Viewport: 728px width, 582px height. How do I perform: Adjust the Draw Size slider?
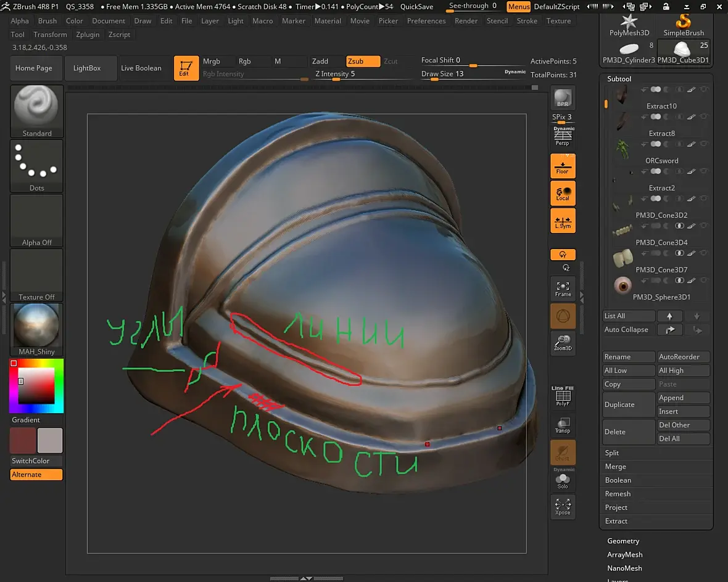(x=473, y=74)
